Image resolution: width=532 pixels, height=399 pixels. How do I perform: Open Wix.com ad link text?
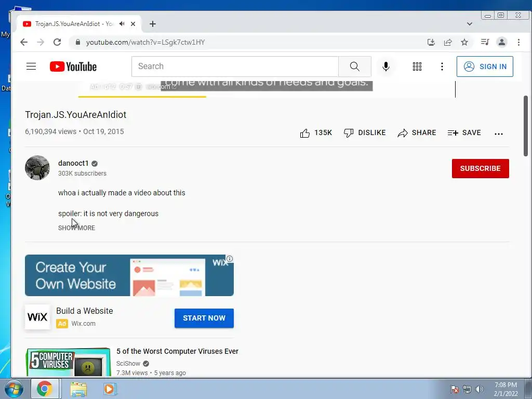tap(83, 324)
